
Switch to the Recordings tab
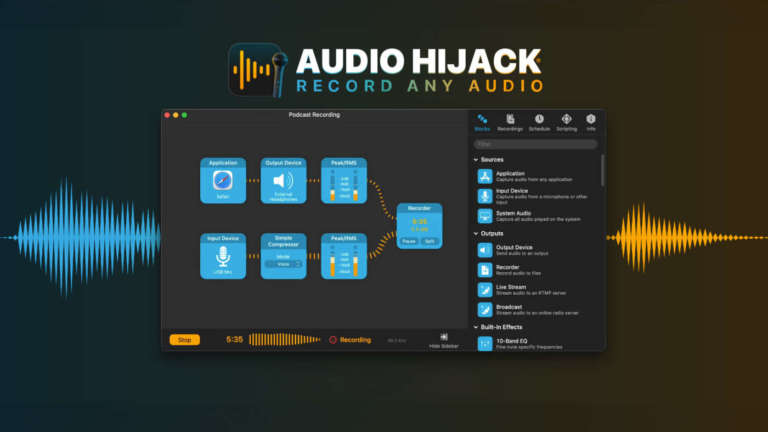click(510, 122)
